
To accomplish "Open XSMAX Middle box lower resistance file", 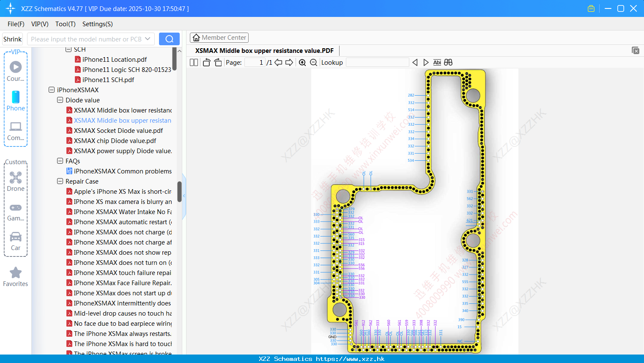I will point(119,110).
